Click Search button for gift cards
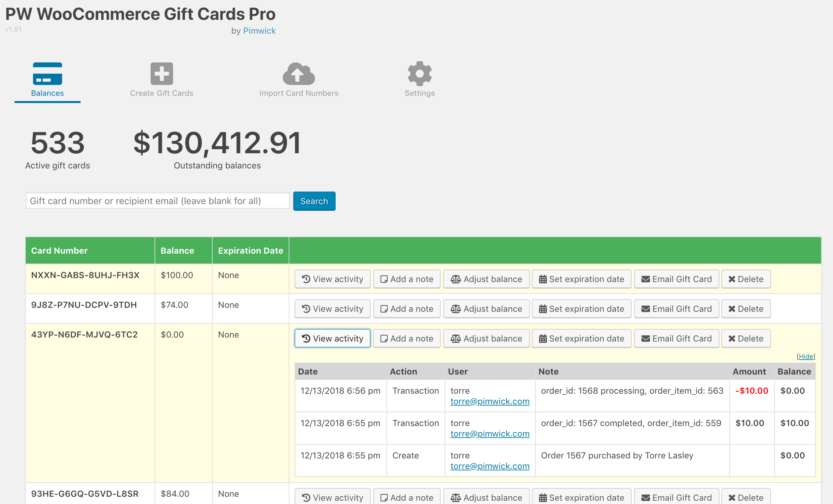 (314, 200)
